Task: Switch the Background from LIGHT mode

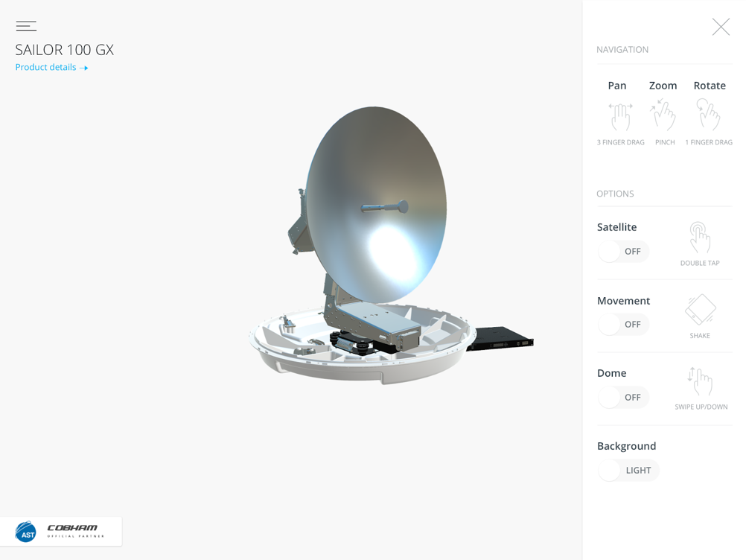Action: [628, 470]
